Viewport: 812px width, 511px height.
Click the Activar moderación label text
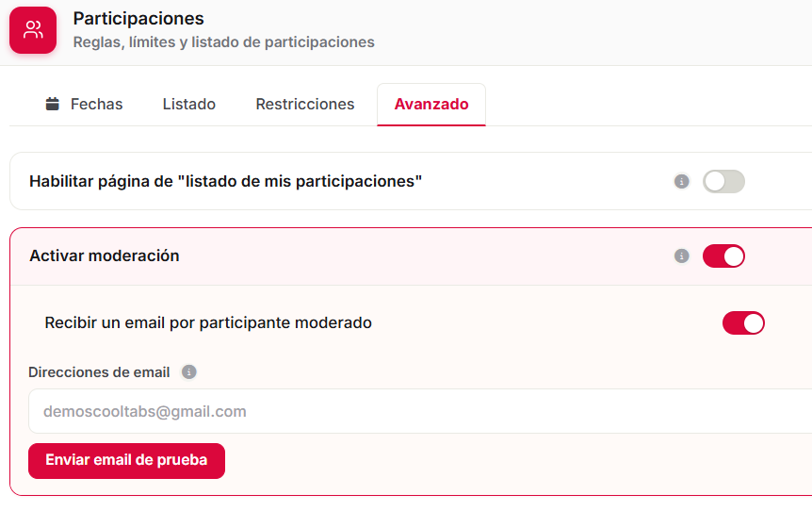[x=104, y=256]
